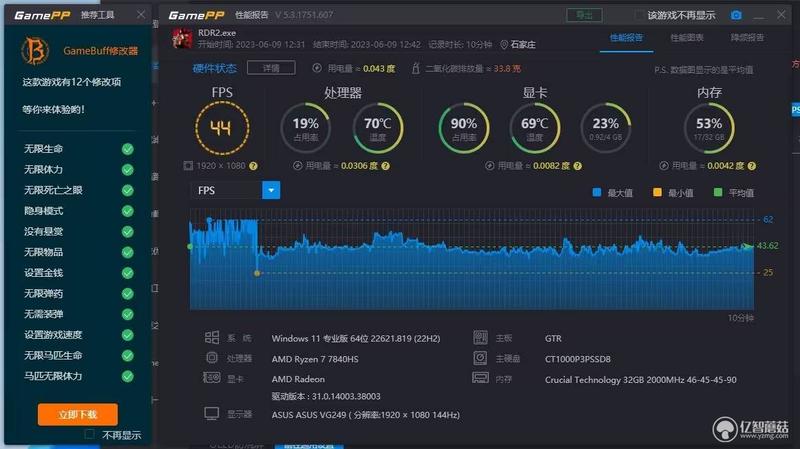Open the FPS chart metric dropdown arrow
Viewport: 800px width, 449px height.
click(271, 190)
